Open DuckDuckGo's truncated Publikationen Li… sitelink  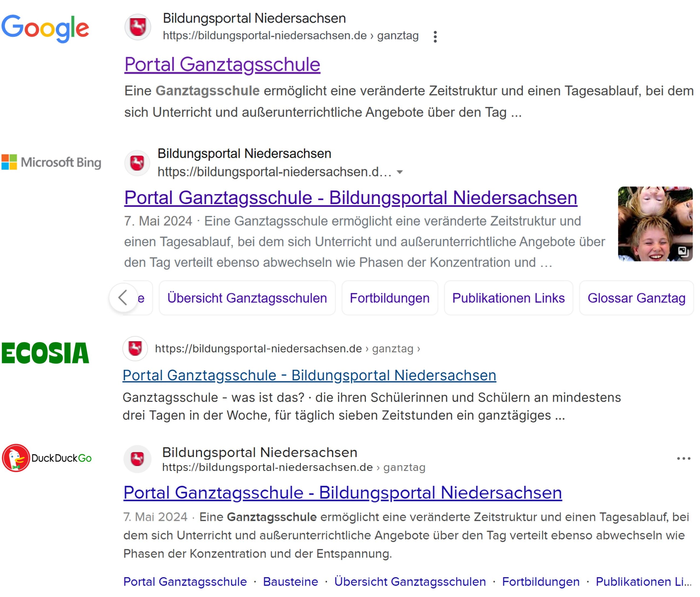pyautogui.click(x=644, y=581)
